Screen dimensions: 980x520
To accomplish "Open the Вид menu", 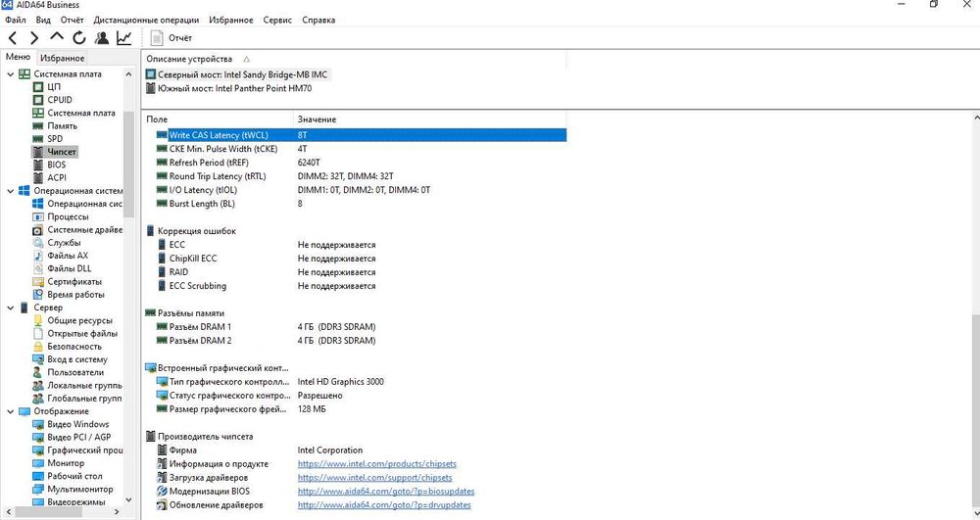I will point(43,20).
